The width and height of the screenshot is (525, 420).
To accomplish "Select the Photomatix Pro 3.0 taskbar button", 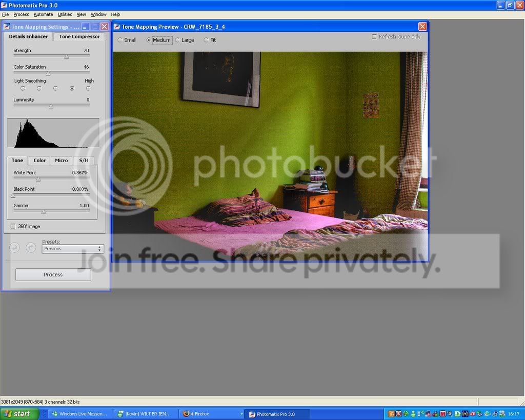I will click(277, 414).
